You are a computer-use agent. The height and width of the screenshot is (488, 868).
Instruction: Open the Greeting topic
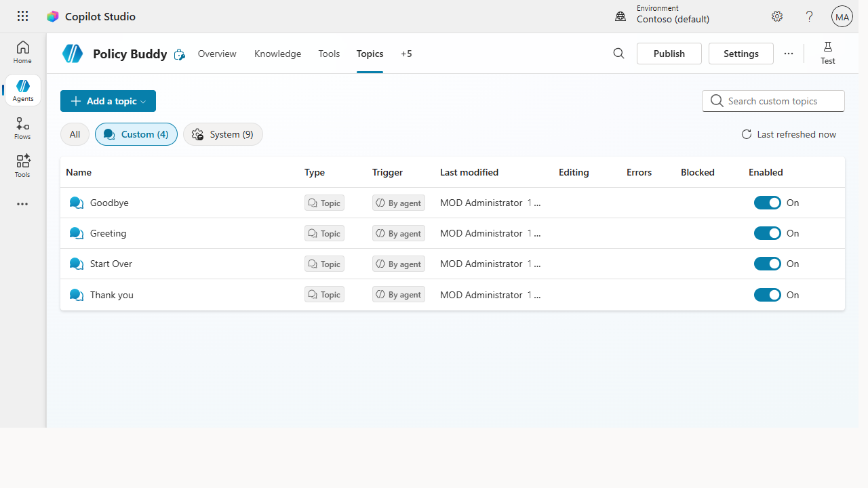click(108, 233)
